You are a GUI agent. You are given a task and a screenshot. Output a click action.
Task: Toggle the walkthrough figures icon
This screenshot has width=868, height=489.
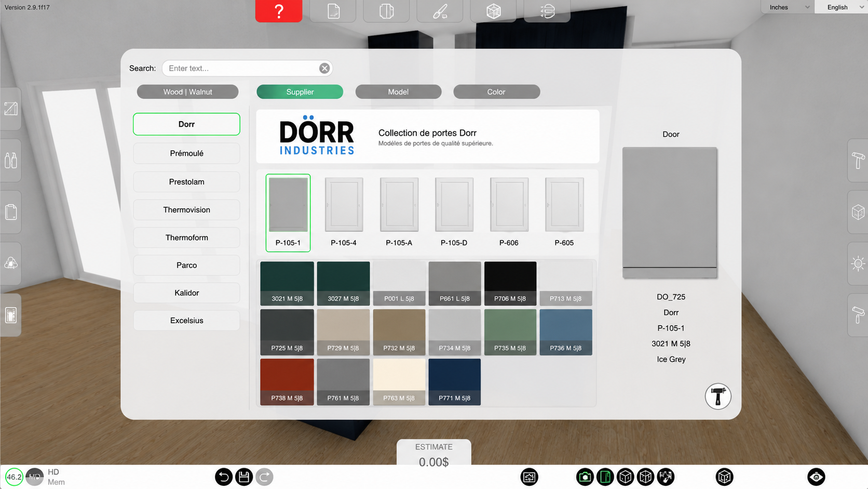point(666,477)
